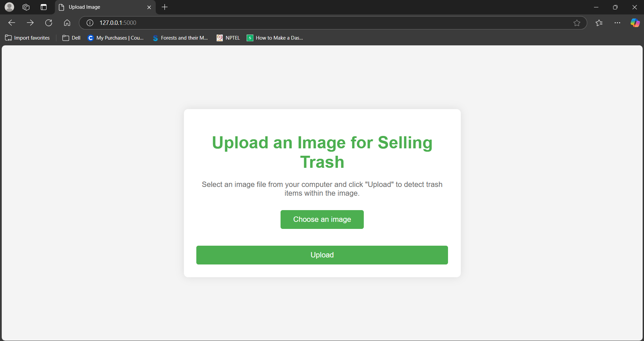Open the NPTEL bookmark
The image size is (644, 341).
point(228,38)
